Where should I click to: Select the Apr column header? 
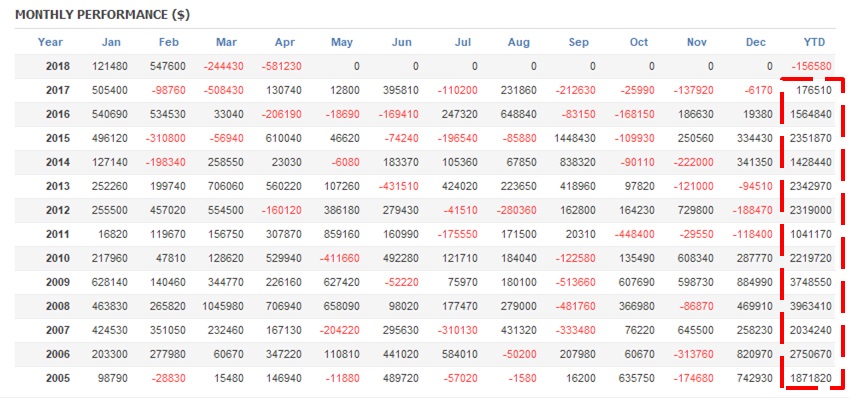pos(287,42)
